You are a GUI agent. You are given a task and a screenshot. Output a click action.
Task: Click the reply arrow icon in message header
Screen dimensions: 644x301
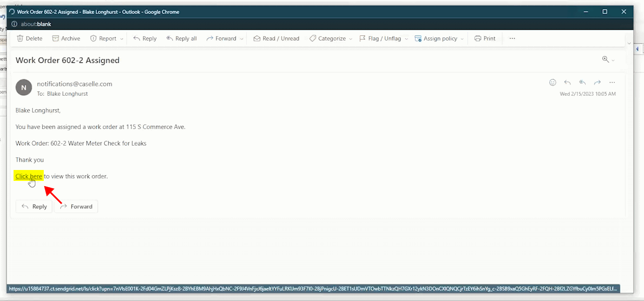567,83
